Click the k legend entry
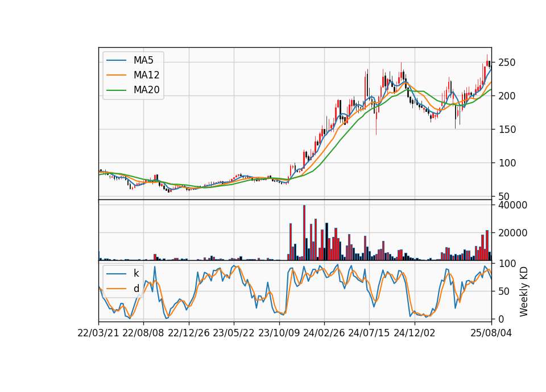Screen dimensions: 546x392 pos(123,273)
